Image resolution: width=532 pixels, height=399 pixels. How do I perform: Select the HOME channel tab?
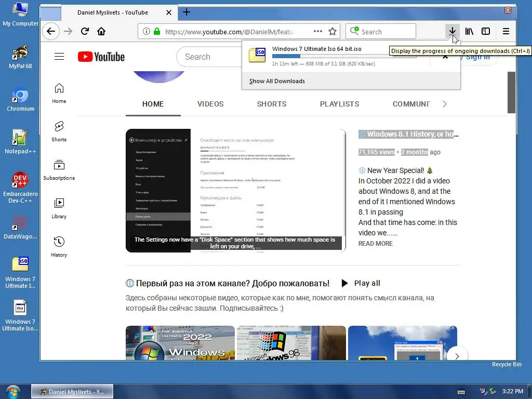pyautogui.click(x=153, y=104)
